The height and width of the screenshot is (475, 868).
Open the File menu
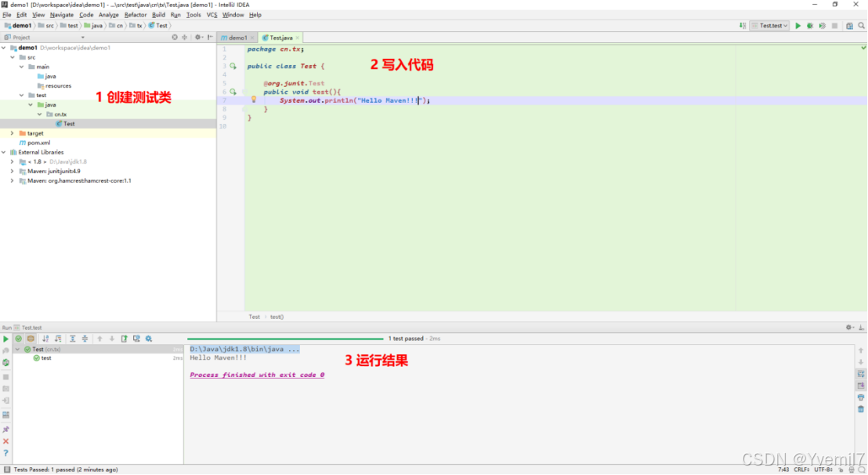click(x=6, y=15)
